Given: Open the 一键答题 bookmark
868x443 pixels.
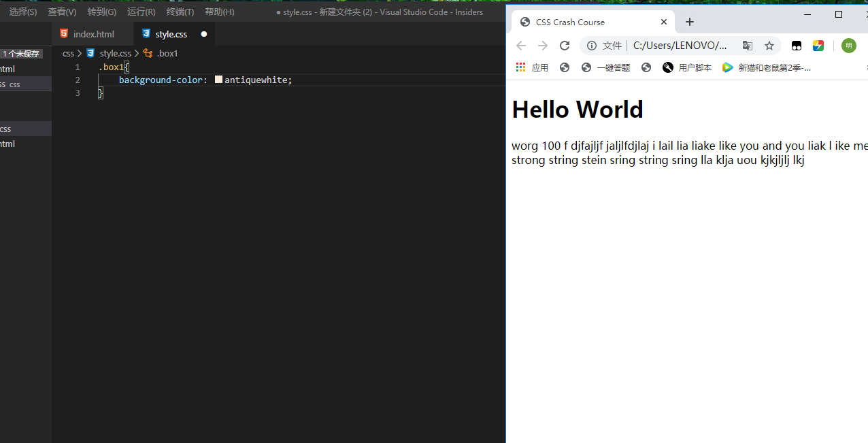Looking at the screenshot, I should click(605, 67).
